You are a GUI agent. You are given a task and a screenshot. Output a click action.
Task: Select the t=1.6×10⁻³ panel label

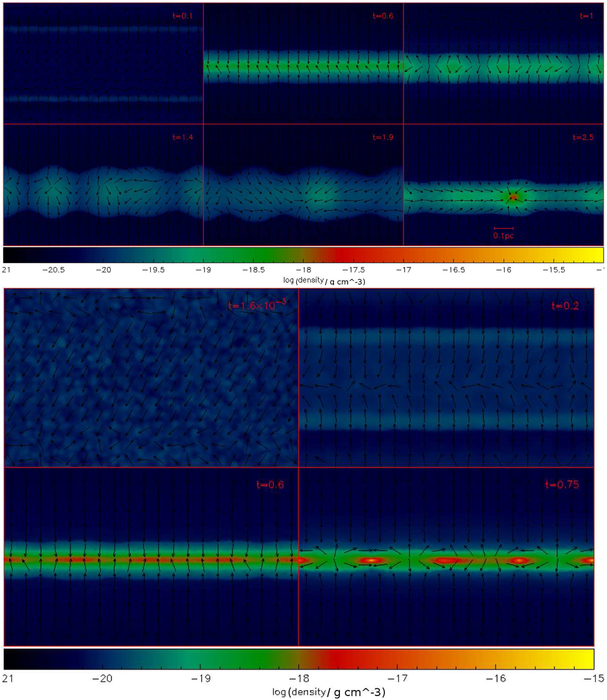pyautogui.click(x=257, y=305)
